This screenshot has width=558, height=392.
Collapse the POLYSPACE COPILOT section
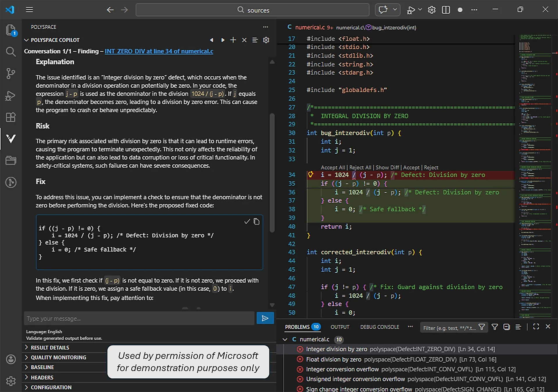point(26,40)
